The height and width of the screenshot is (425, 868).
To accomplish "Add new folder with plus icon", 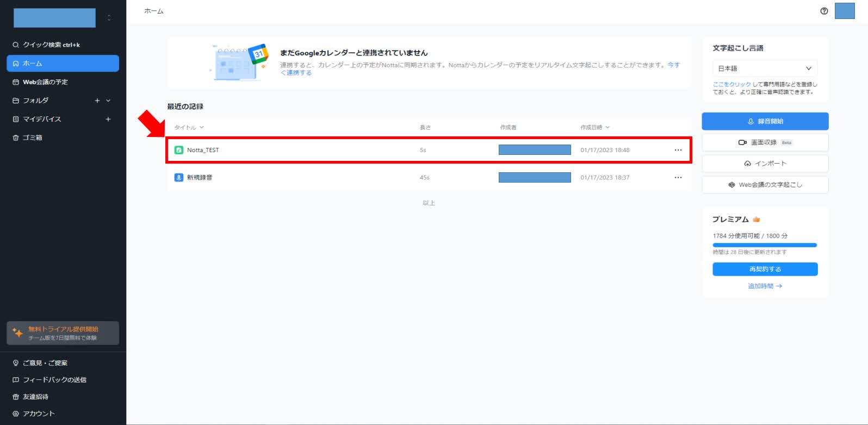I will pyautogui.click(x=97, y=100).
